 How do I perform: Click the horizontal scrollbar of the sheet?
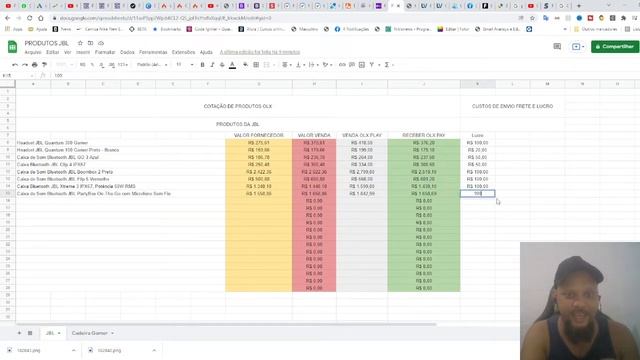pyautogui.click(x=227, y=324)
